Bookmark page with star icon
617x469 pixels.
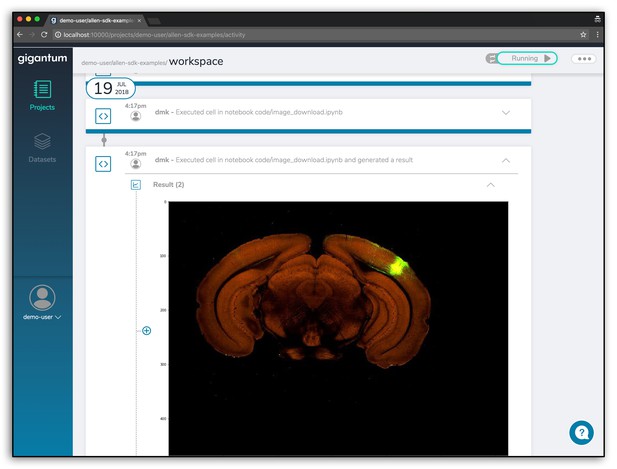pyautogui.click(x=583, y=35)
